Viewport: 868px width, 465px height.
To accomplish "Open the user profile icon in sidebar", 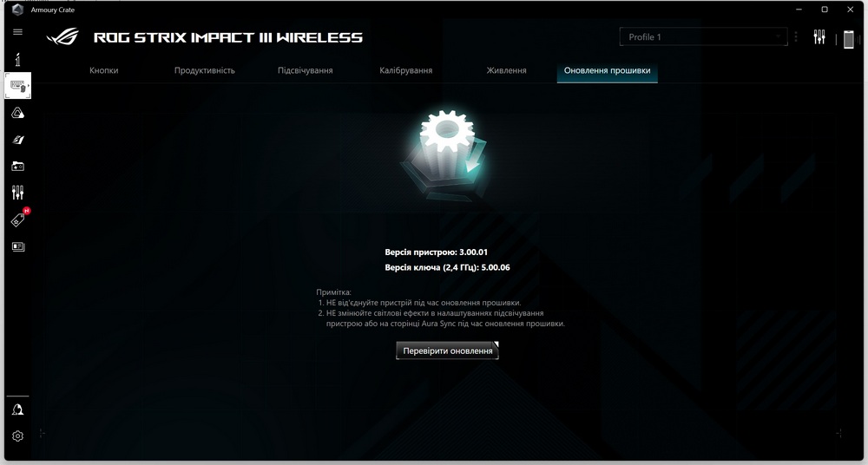I will (x=17, y=409).
